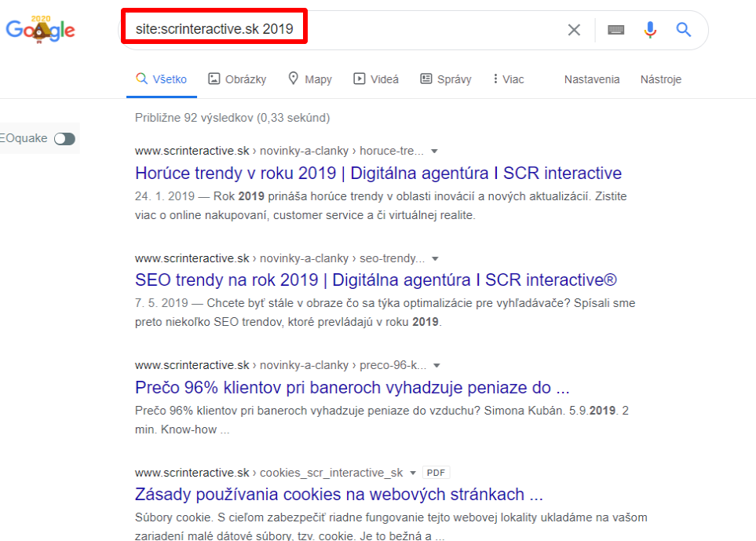This screenshot has height=541, width=756.
Task: Expand the arrow beside the horuce-tre... URL
Action: (434, 152)
